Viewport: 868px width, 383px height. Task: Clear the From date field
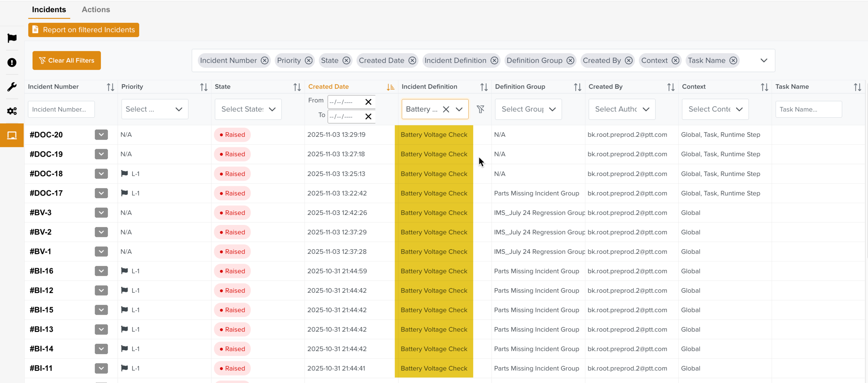pyautogui.click(x=368, y=102)
